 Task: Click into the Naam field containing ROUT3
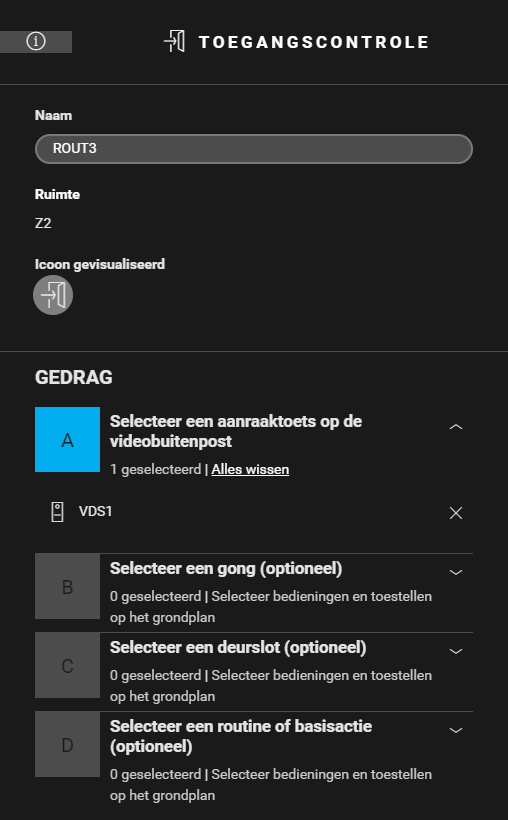(x=254, y=149)
